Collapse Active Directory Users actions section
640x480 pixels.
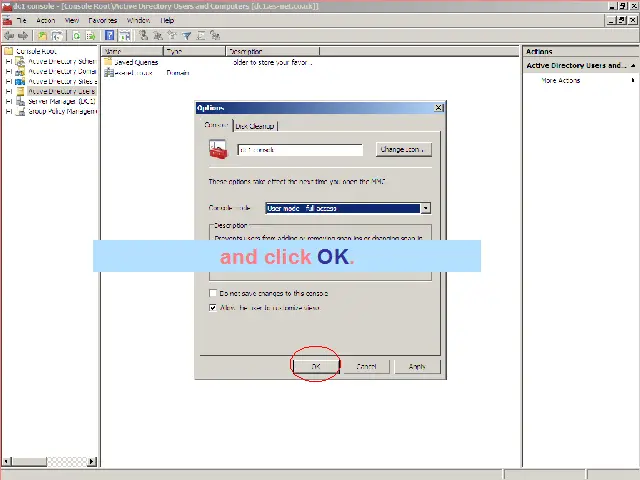(631, 66)
